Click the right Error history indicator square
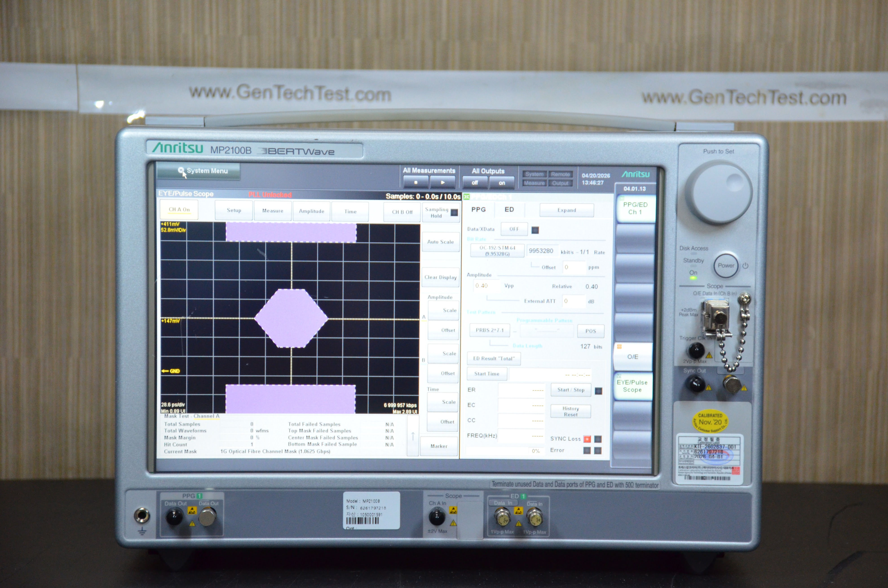Screen dimensions: 888x588 click(x=598, y=450)
